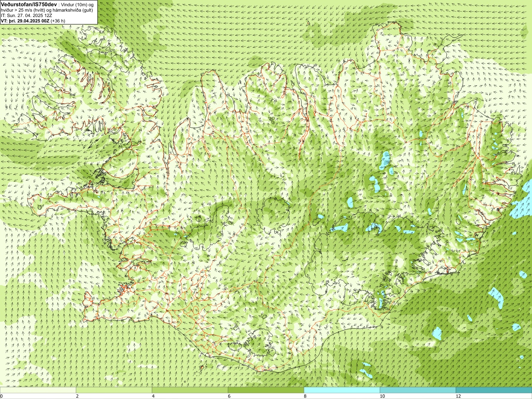Click the Veðurstofan/IS750dev title text
Screen dimensions: 532x399
pyautogui.click(x=29, y=4)
